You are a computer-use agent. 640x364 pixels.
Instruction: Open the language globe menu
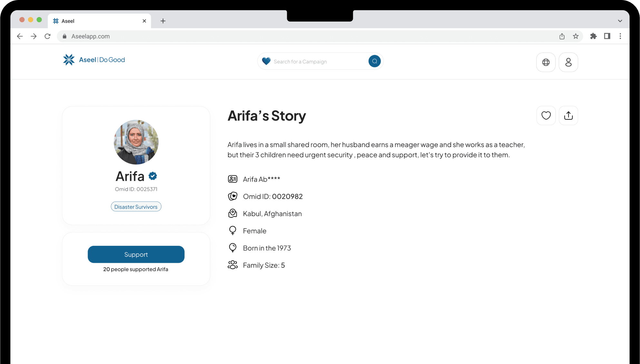[546, 62]
